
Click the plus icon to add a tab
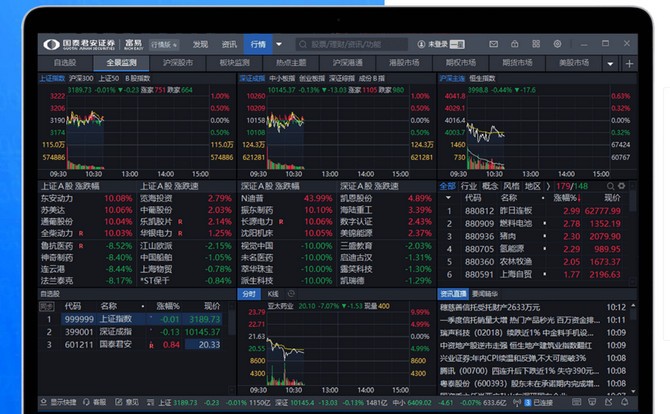click(x=629, y=64)
